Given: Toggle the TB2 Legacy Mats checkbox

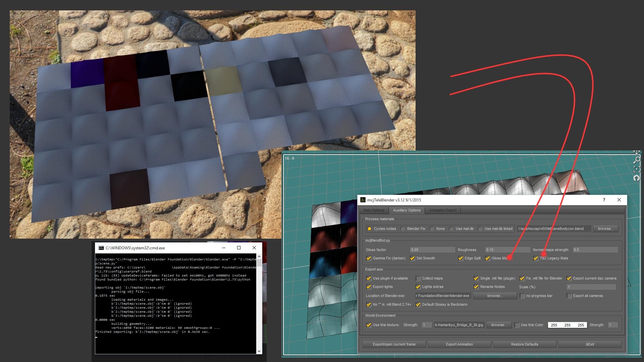Looking at the screenshot, I should pyautogui.click(x=536, y=258).
